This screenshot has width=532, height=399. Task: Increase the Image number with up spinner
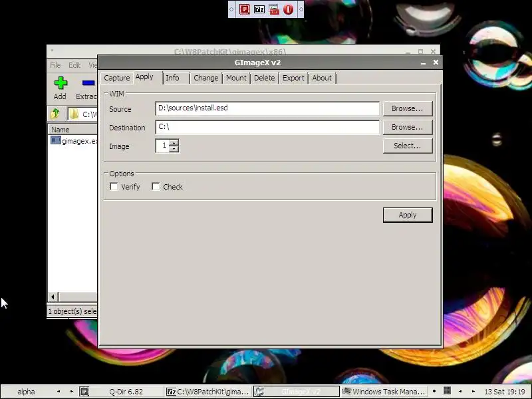click(174, 142)
